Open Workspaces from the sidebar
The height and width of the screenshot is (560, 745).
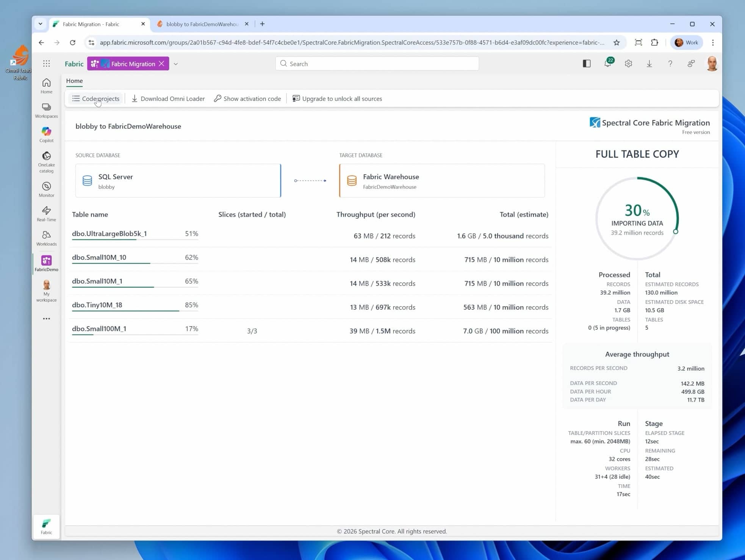click(46, 111)
